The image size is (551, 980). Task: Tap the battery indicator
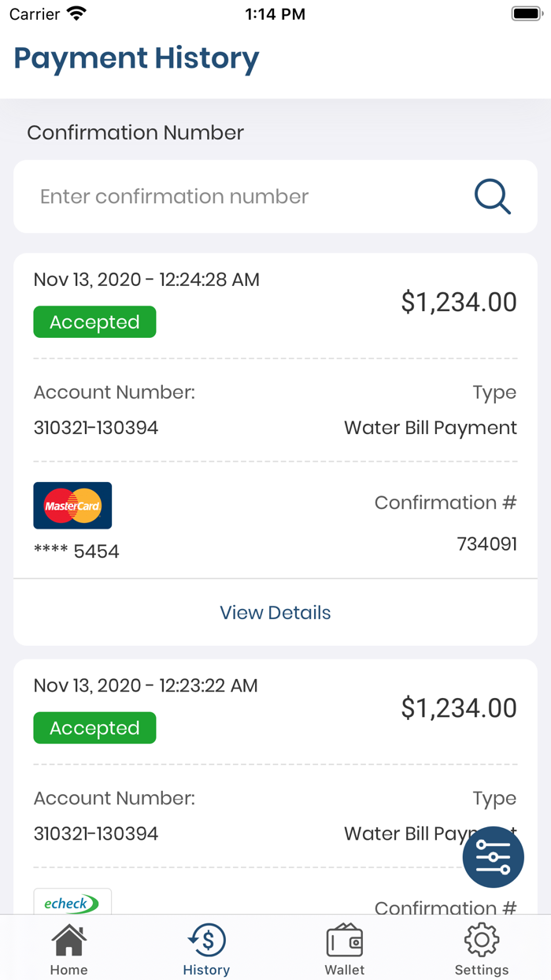point(526,13)
